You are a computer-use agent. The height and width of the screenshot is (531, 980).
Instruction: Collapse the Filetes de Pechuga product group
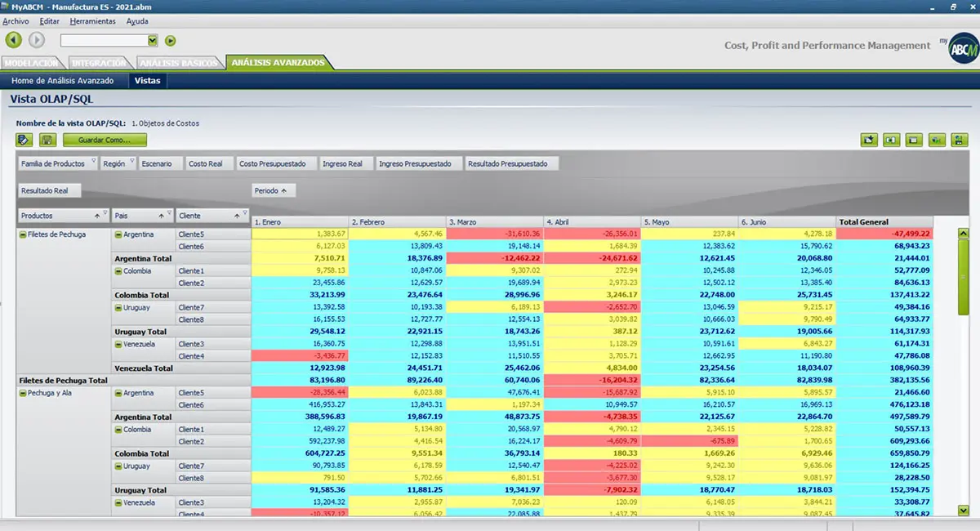22,234
